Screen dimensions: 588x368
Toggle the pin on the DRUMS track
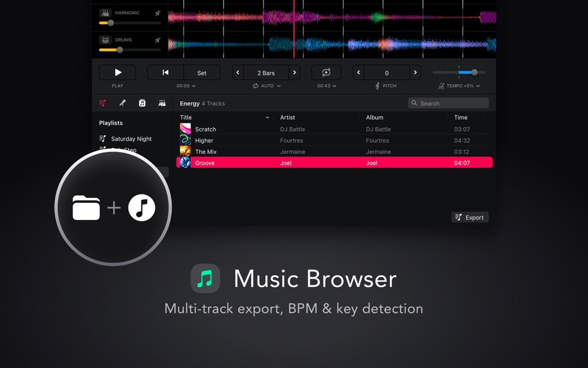[x=158, y=40]
